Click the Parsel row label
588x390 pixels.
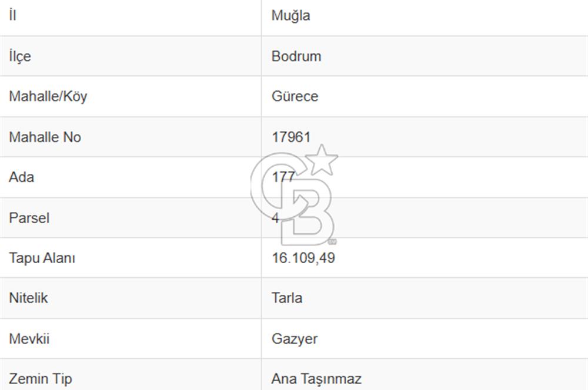point(29,218)
